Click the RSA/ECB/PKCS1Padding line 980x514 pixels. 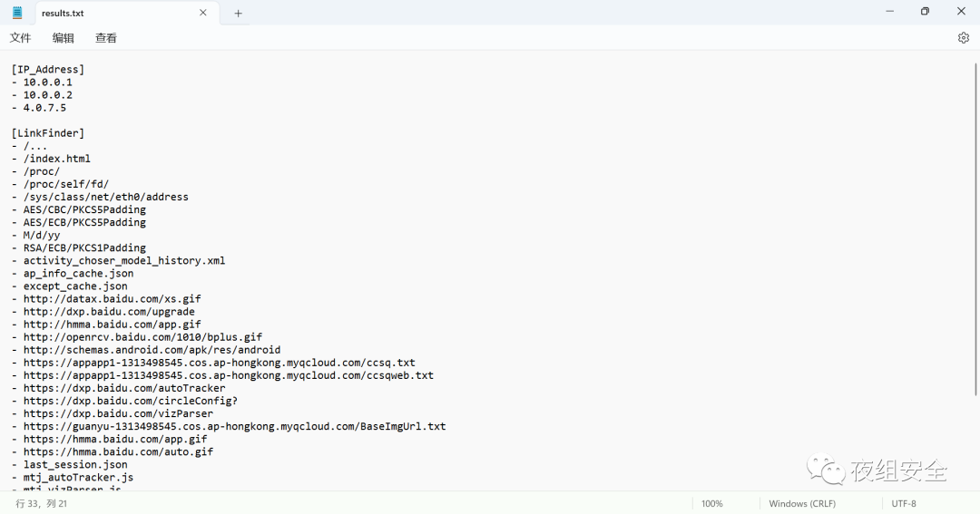pos(79,248)
